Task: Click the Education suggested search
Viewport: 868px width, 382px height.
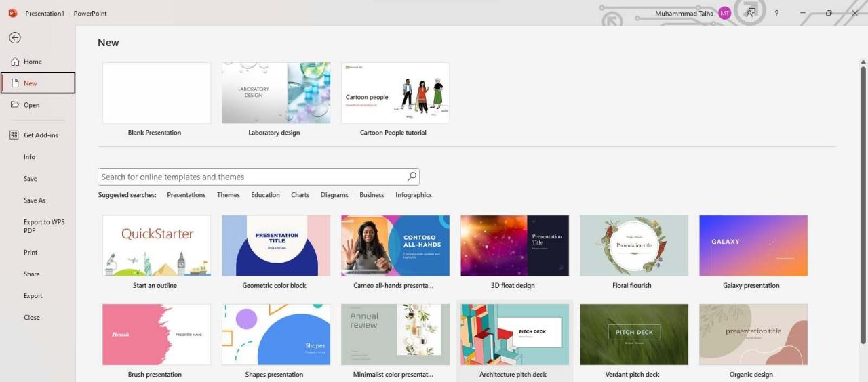Action: tap(265, 195)
